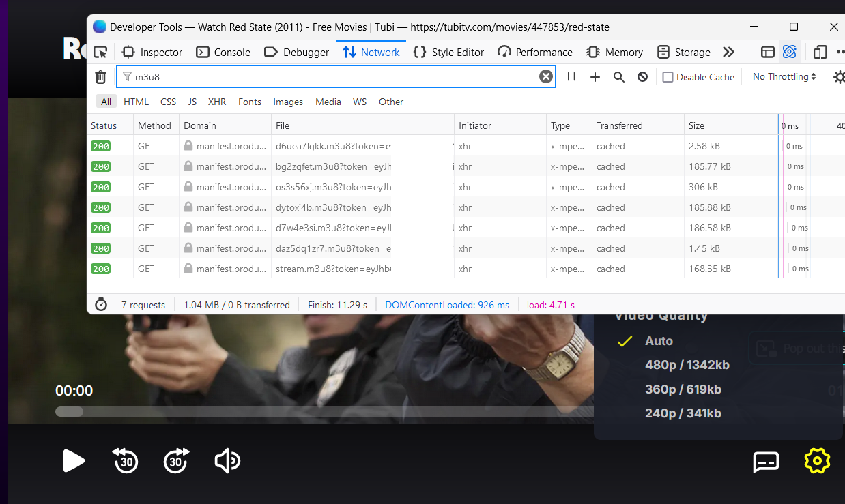This screenshot has height=504, width=845.
Task: Sort by the Size column header
Action: tap(730, 125)
